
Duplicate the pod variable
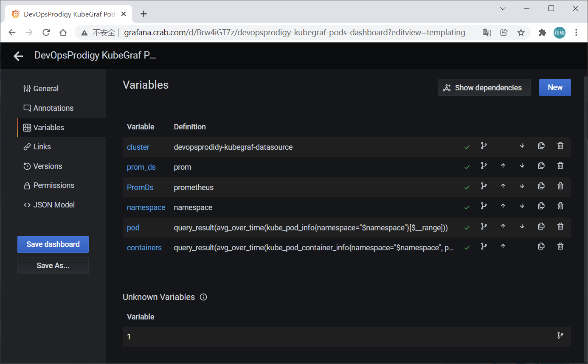(x=541, y=227)
